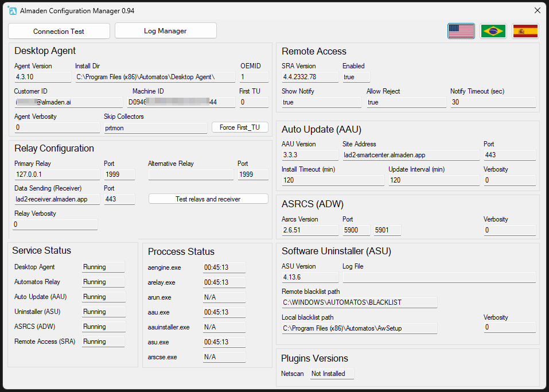549x392 pixels.
Task: Click Test relays and receiver
Action: point(208,199)
